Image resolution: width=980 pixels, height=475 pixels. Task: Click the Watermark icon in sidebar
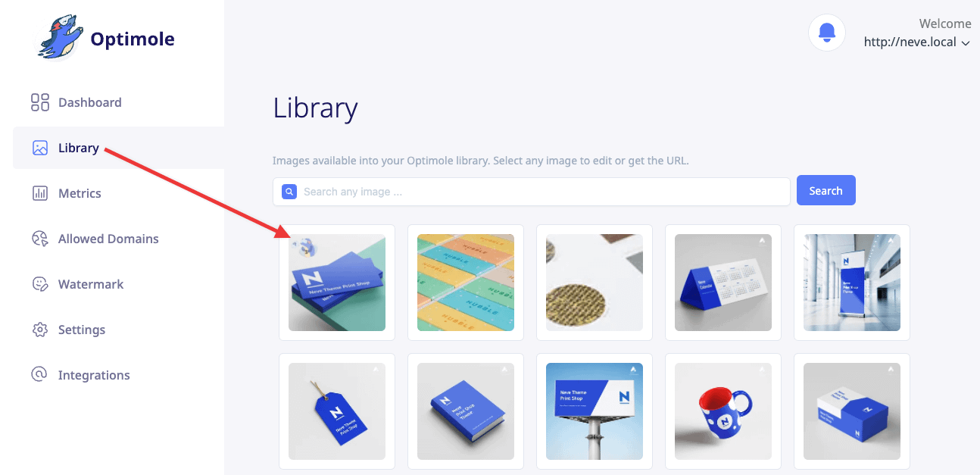[x=40, y=284]
